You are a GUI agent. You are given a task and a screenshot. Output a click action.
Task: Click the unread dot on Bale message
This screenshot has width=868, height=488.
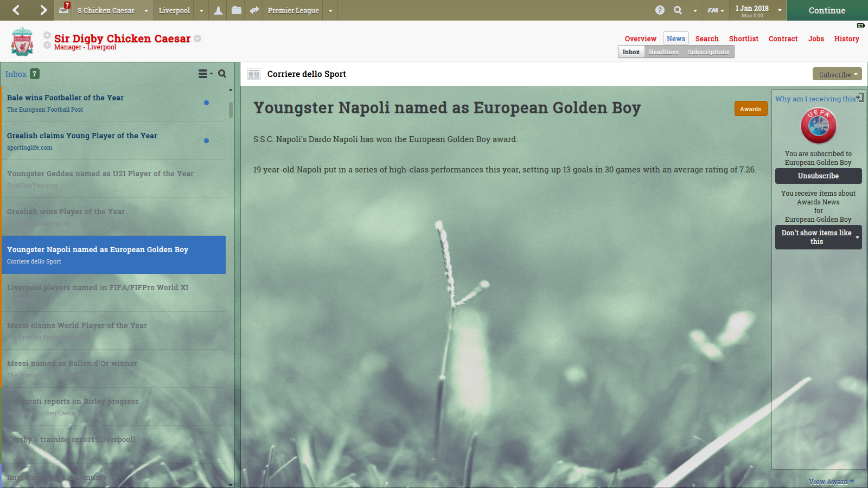pyautogui.click(x=206, y=102)
